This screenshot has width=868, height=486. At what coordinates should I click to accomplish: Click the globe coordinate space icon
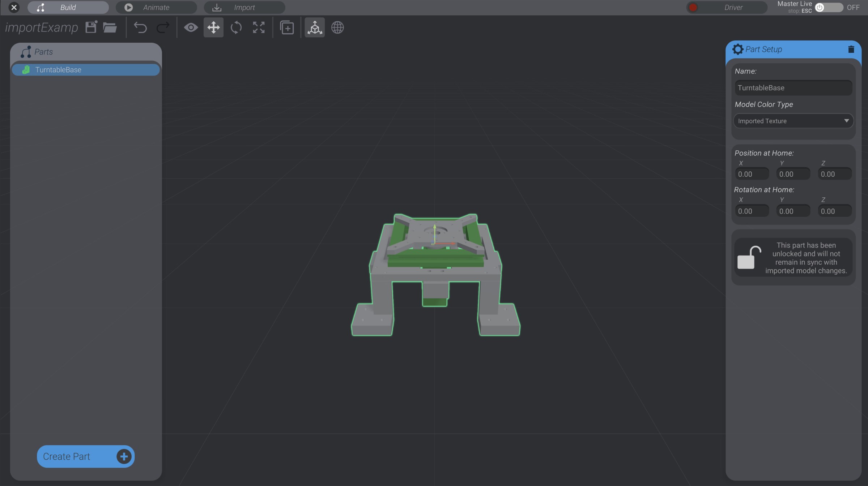pyautogui.click(x=337, y=27)
